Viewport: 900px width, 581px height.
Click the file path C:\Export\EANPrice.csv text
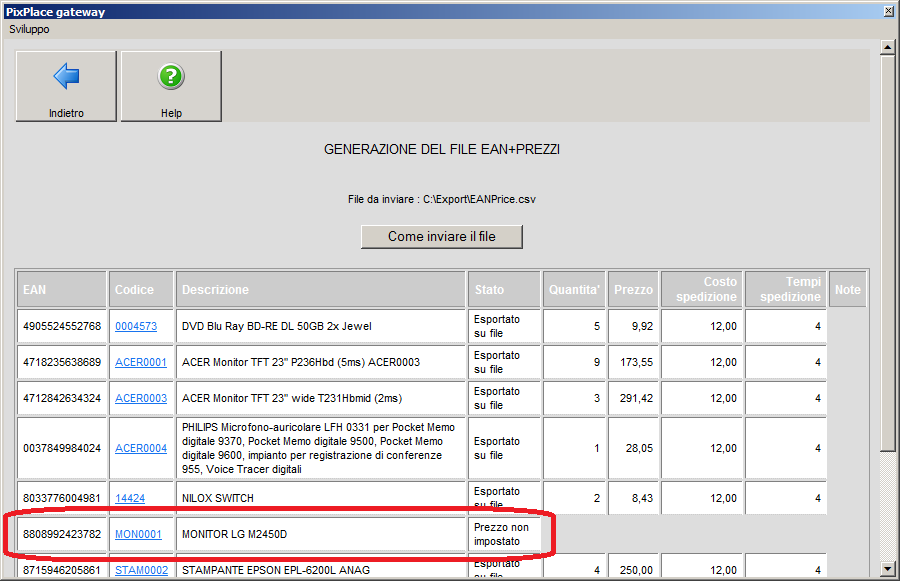coord(479,199)
